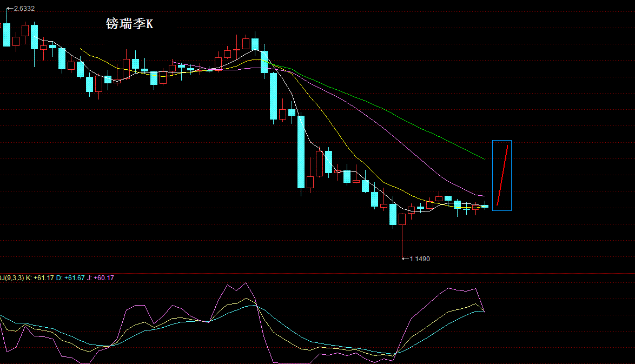Click the high price label 2.6332

pyautogui.click(x=24, y=9)
